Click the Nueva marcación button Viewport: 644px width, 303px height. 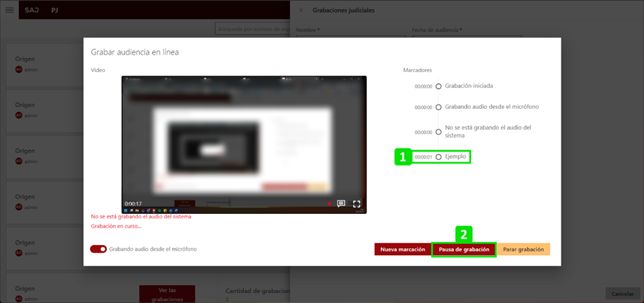(x=402, y=250)
